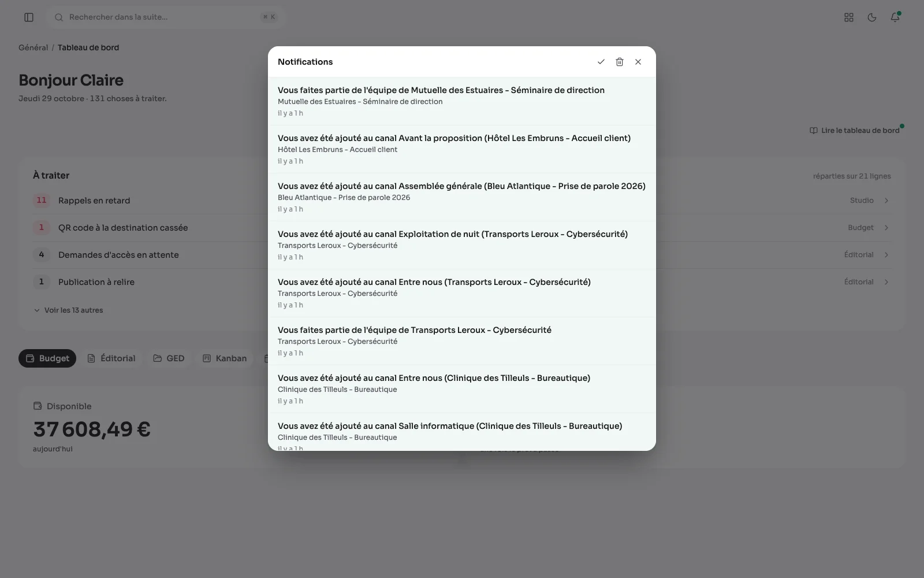The image size is (924, 578).
Task: Click the Disponible wallet icon
Action: point(38,406)
